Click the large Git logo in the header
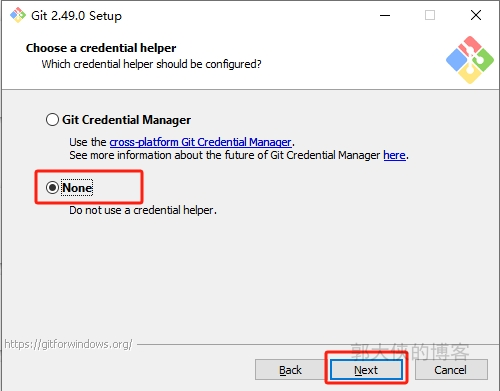The height and width of the screenshot is (391, 500). coord(470,60)
